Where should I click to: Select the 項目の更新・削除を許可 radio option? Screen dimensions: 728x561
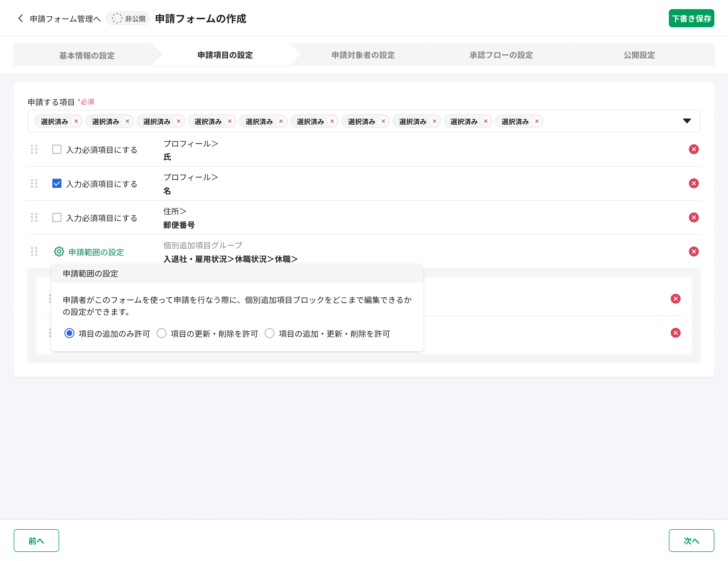(162, 333)
